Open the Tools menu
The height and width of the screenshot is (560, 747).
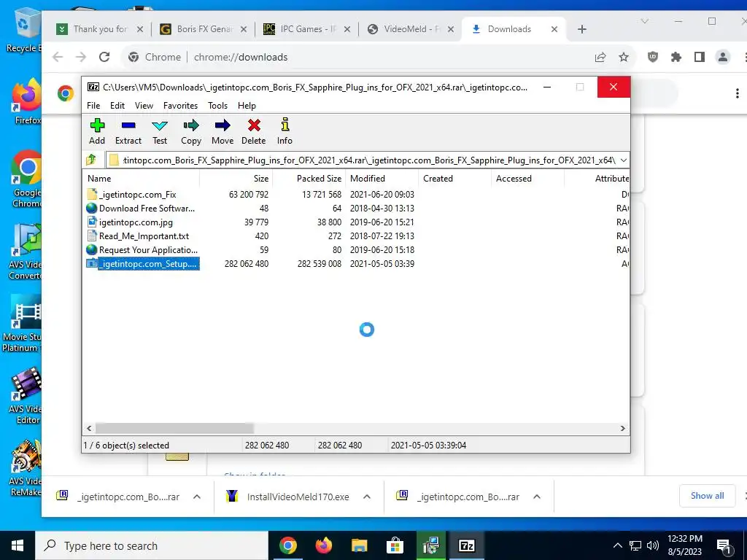point(217,106)
